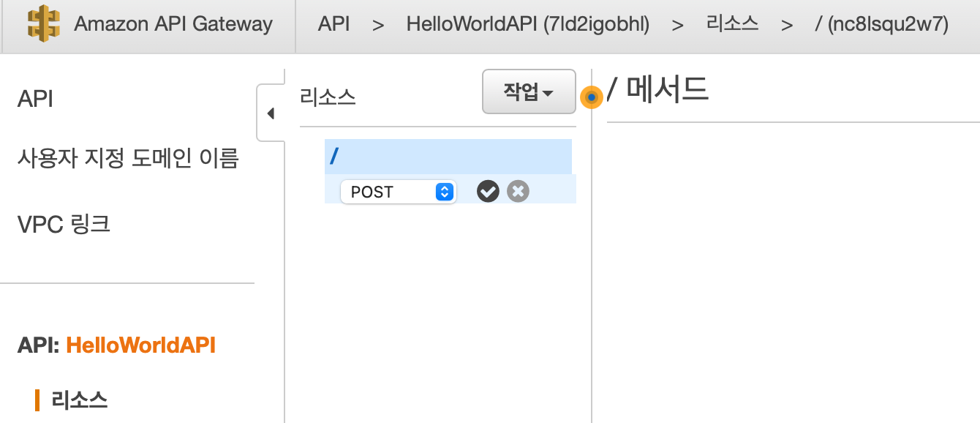Open 사용자 지정 도메인 이름 in the sidebar
The height and width of the screenshot is (423, 980).
coord(128,158)
